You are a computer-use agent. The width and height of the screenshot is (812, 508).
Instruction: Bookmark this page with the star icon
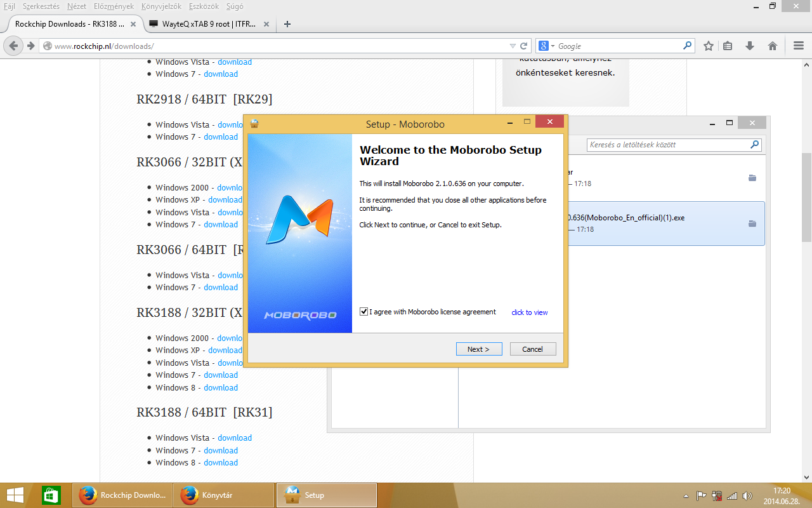point(709,46)
